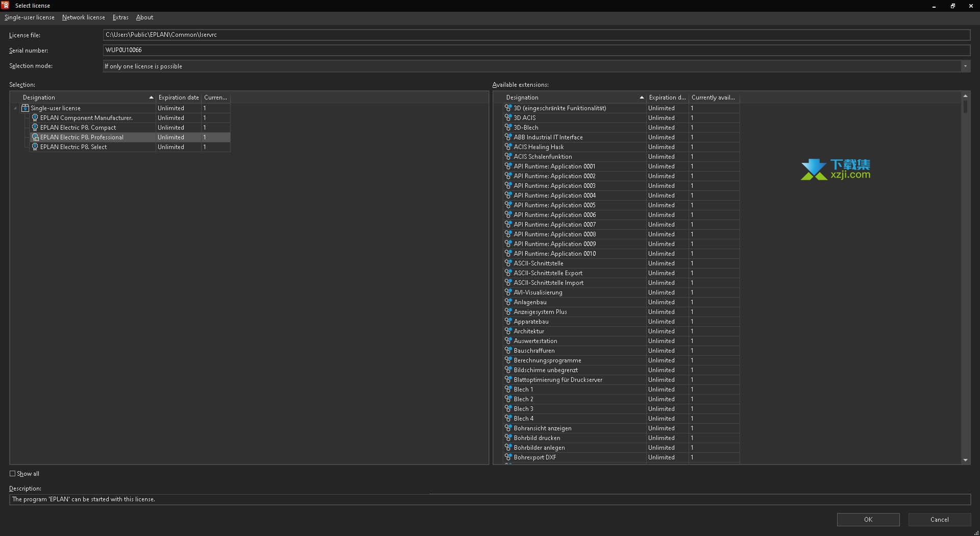Click the Curren... column header in Selection
This screenshot has height=536, width=980.
coord(215,98)
